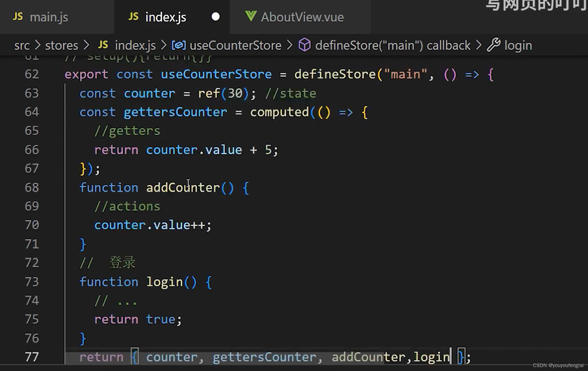Viewport: 588px width, 371px height.
Task: Click line number 73 in gutter
Action: pyautogui.click(x=32, y=282)
